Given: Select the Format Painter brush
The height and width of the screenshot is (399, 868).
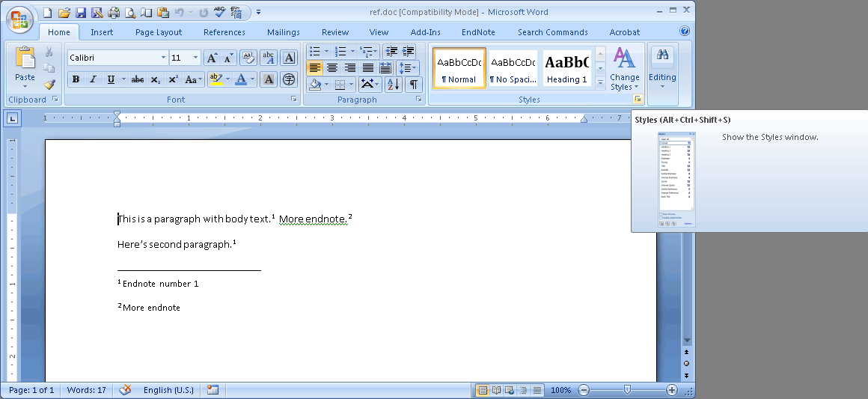Looking at the screenshot, I should pos(49,85).
